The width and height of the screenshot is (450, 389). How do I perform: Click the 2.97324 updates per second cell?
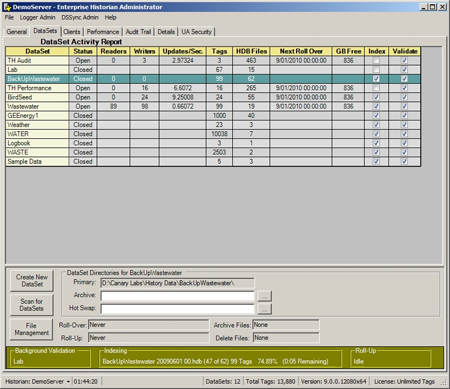(x=183, y=61)
